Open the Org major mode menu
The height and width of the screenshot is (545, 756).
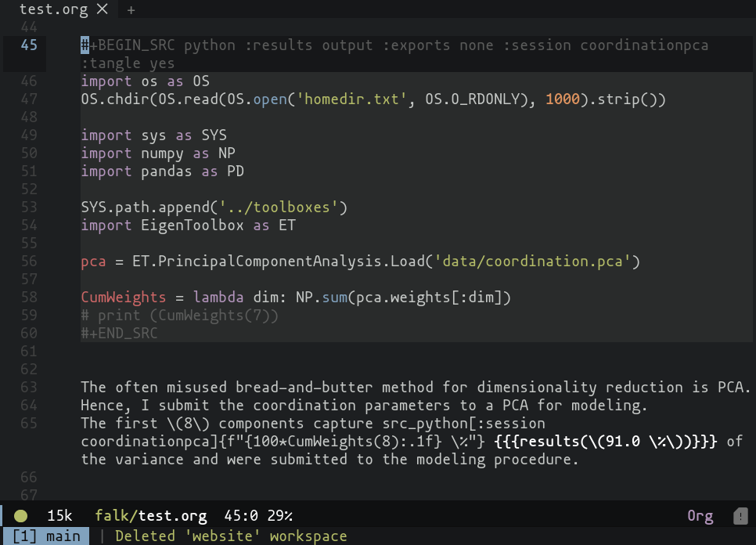coord(700,516)
